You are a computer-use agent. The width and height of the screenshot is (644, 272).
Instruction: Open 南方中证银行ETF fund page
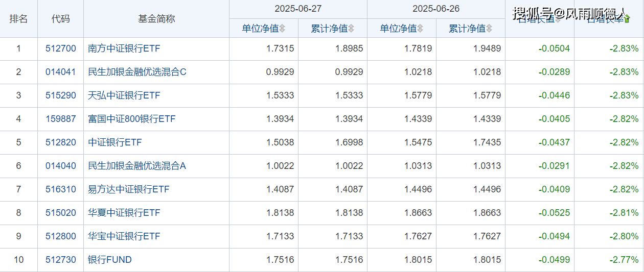124,49
